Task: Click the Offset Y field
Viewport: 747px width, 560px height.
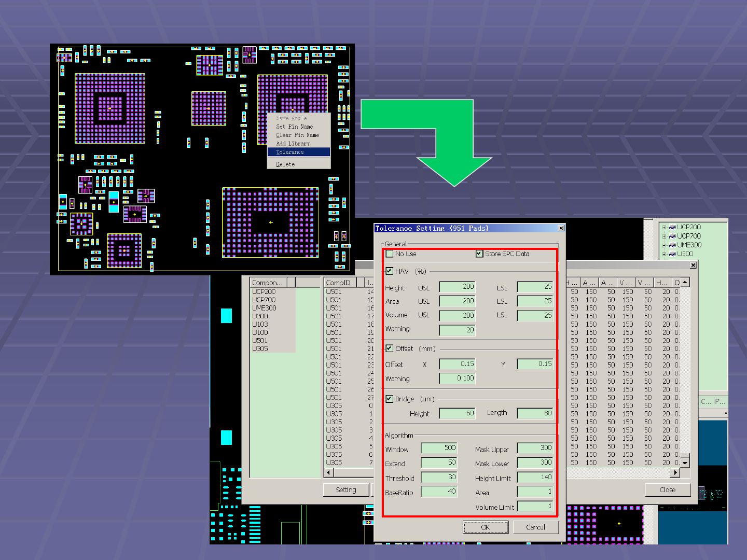Action: [x=535, y=365]
